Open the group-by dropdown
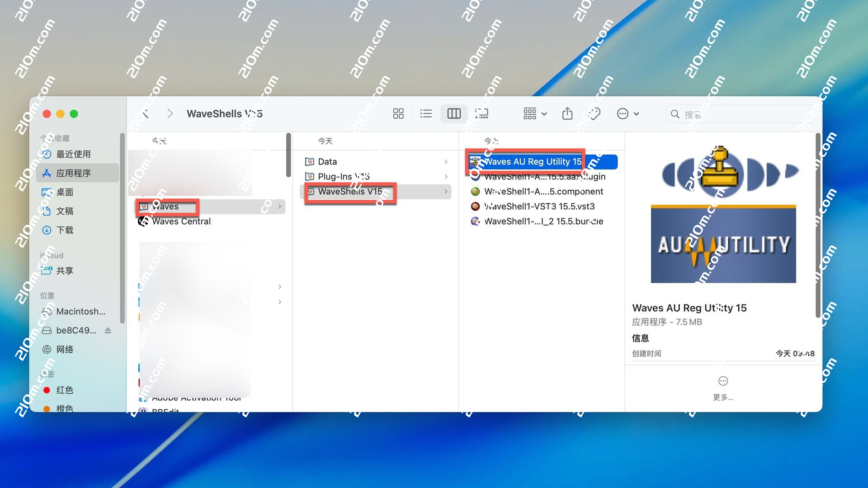Screen dimensions: 868x488 pos(535,113)
